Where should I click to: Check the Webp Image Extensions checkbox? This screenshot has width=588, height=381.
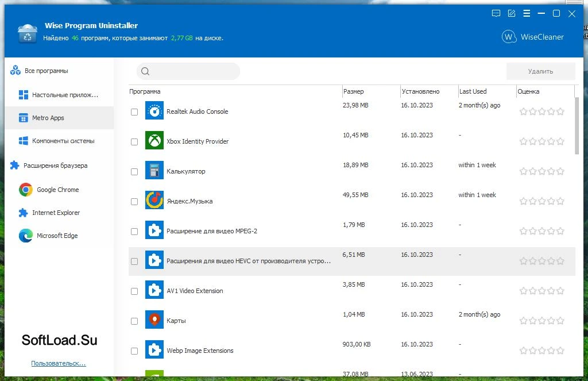tap(134, 351)
